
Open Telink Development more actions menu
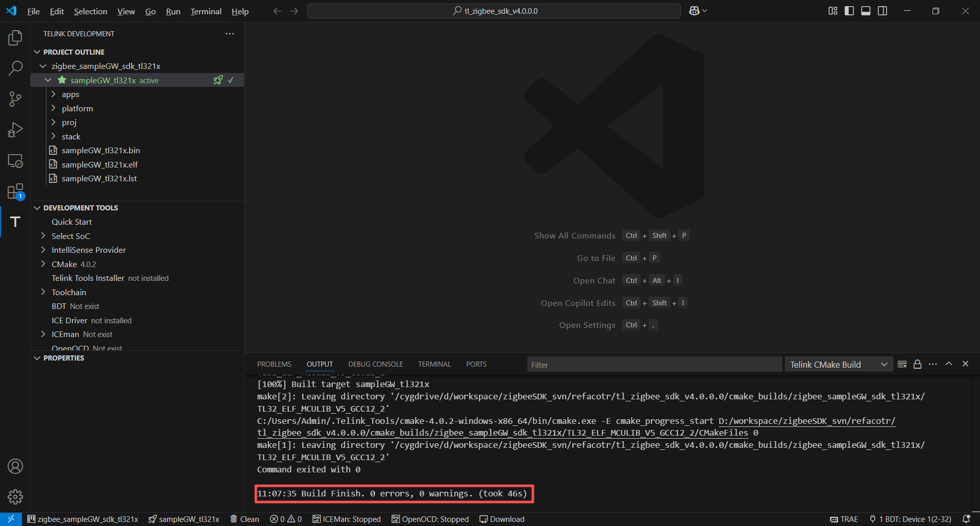(x=230, y=34)
